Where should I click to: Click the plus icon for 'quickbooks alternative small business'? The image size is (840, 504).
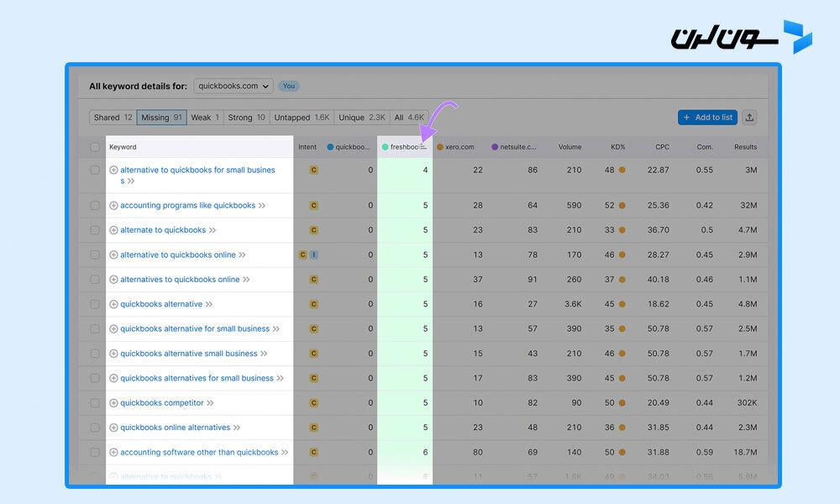113,354
